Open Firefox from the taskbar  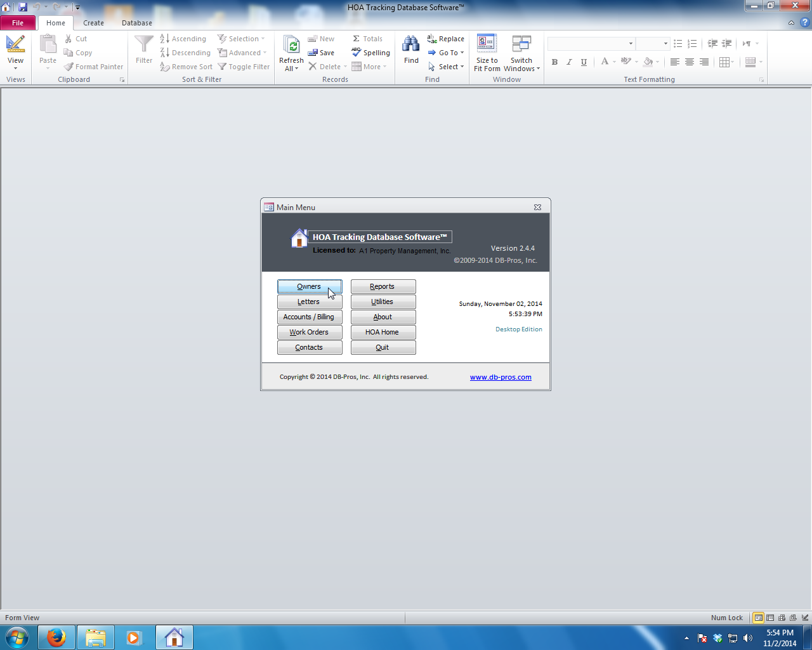[56, 637]
